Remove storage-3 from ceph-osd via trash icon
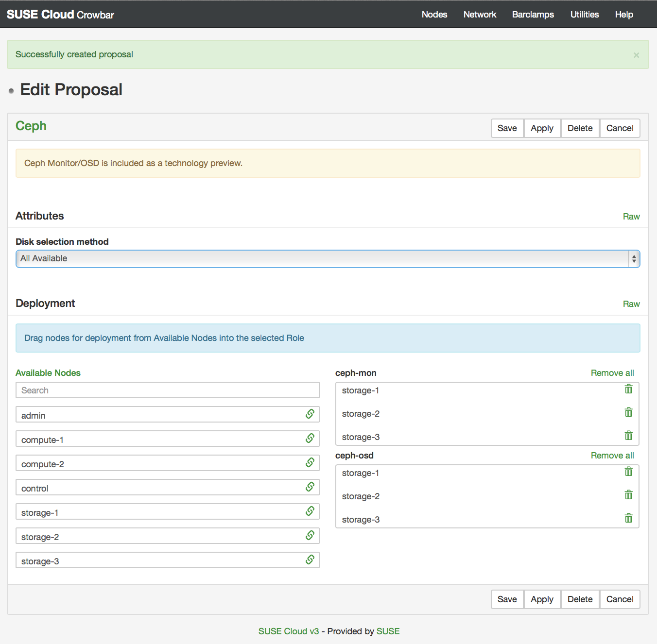This screenshot has height=644, width=657. (x=629, y=518)
